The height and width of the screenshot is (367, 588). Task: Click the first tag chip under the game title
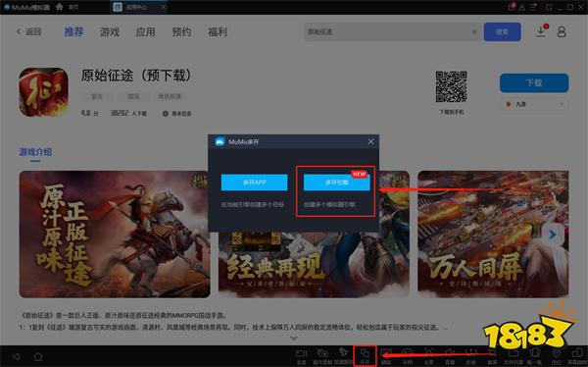point(97,96)
